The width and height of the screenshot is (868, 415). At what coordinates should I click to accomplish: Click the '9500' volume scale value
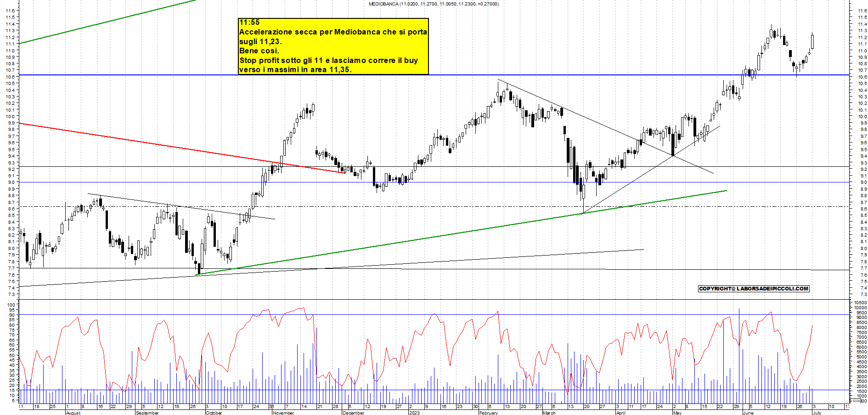pos(862,313)
